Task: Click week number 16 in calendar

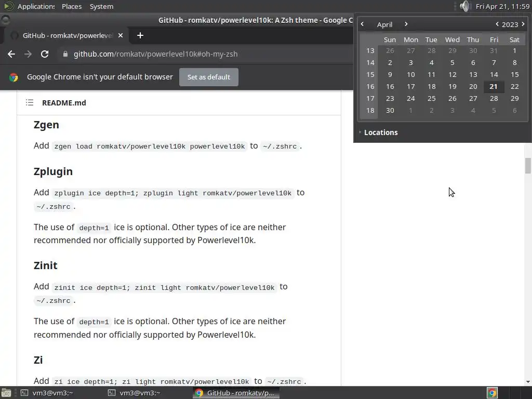Action: click(x=370, y=87)
